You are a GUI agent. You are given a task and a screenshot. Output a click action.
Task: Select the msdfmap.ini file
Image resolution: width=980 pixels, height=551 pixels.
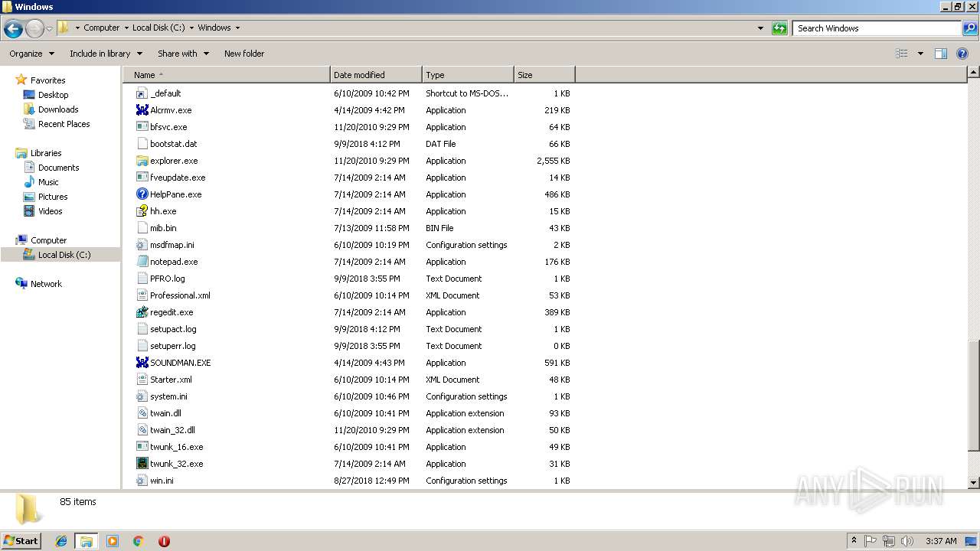172,245
